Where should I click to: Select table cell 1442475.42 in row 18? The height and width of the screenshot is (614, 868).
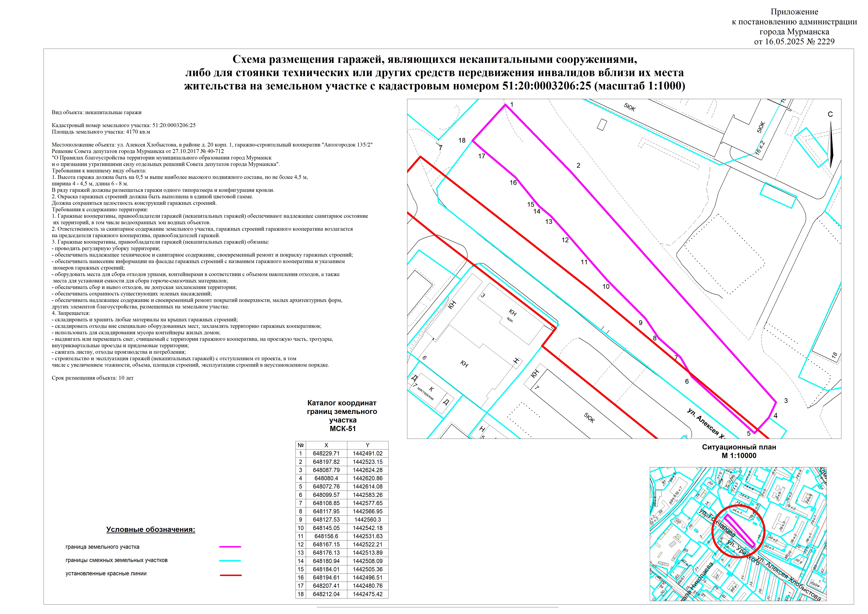click(x=367, y=594)
